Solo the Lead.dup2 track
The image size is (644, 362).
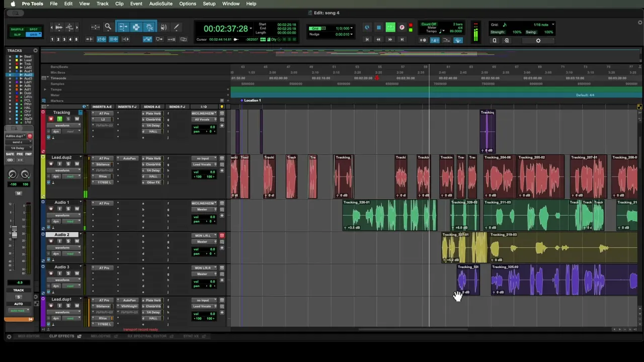68,164
